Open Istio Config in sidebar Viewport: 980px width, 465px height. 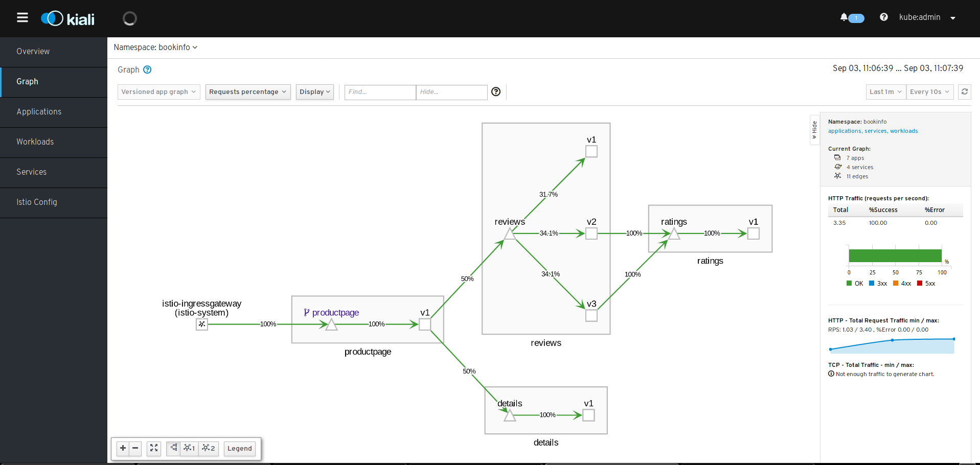coord(54,202)
